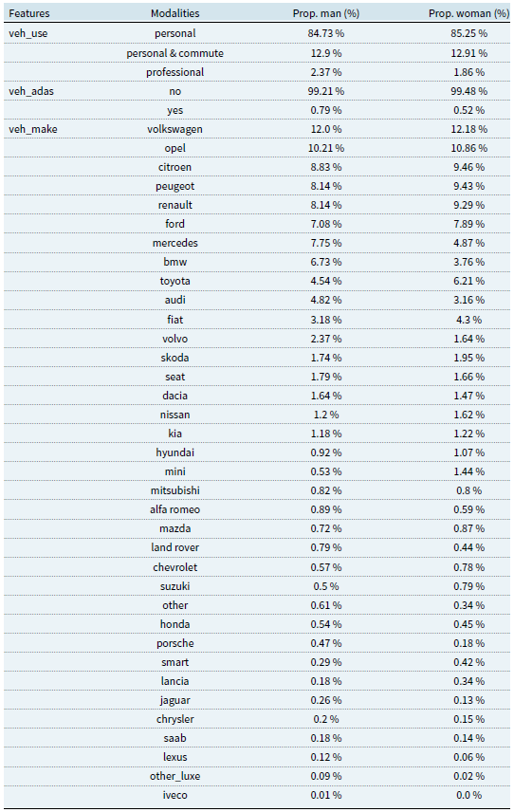
Task: Click the other_luxe modality cell
Action: coord(174,776)
